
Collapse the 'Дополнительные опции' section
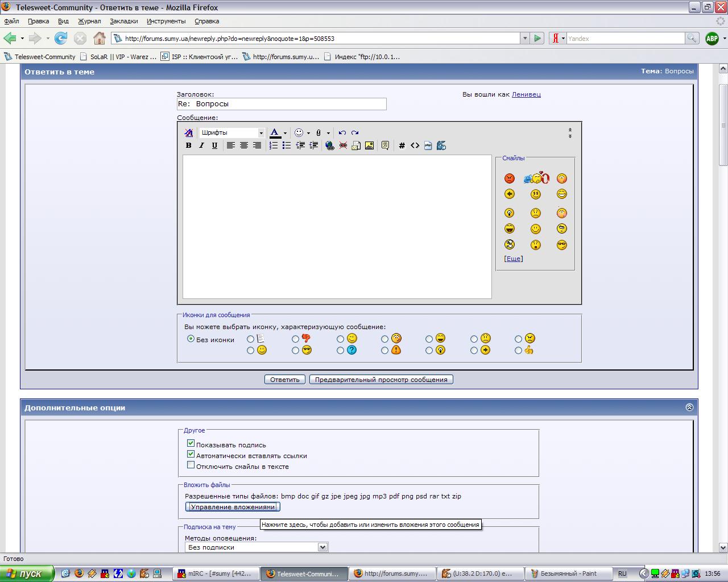click(x=689, y=407)
